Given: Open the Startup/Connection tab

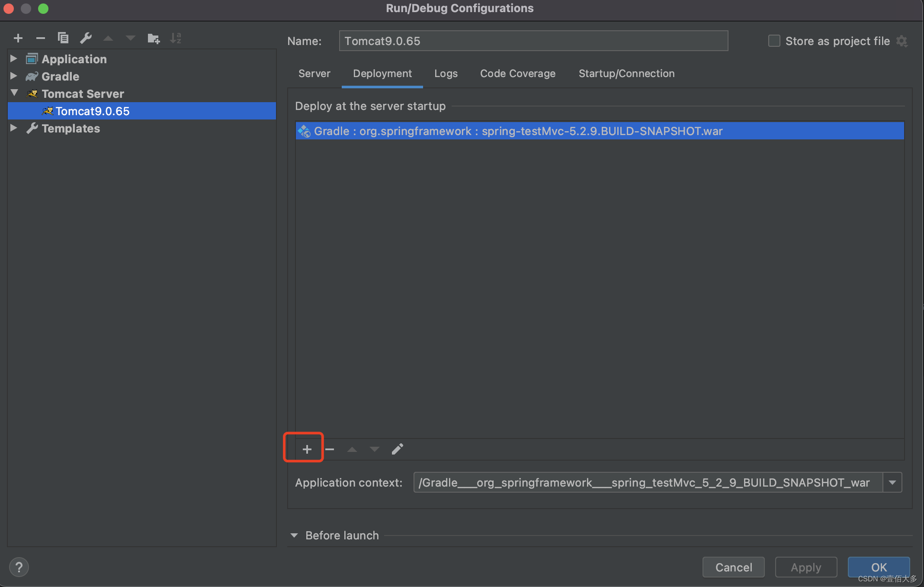Looking at the screenshot, I should [x=626, y=74].
